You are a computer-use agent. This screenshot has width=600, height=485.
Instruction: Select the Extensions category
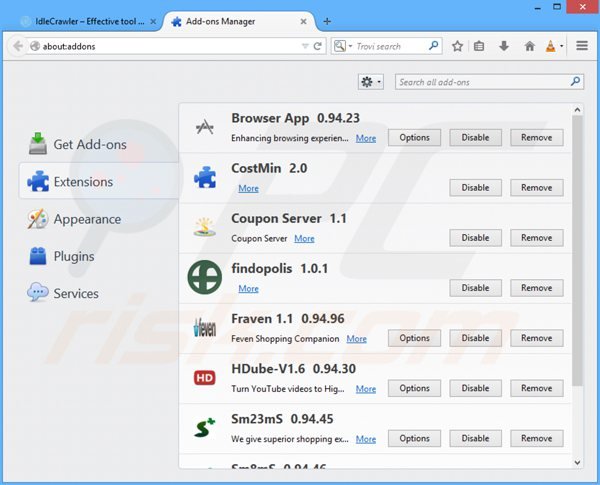99,181
